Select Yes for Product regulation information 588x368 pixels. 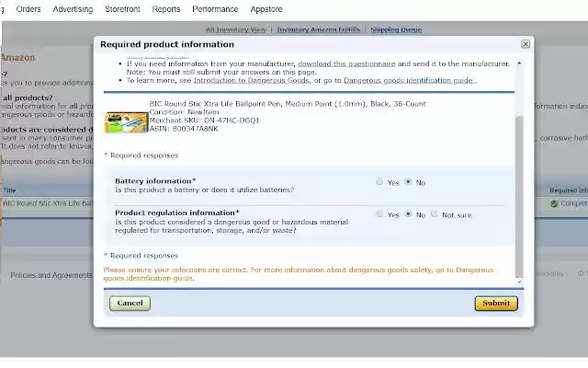click(x=379, y=214)
